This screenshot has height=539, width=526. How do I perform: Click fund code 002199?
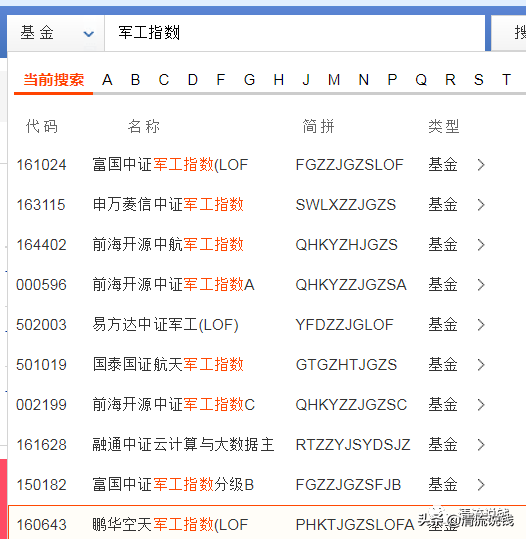tap(41, 405)
